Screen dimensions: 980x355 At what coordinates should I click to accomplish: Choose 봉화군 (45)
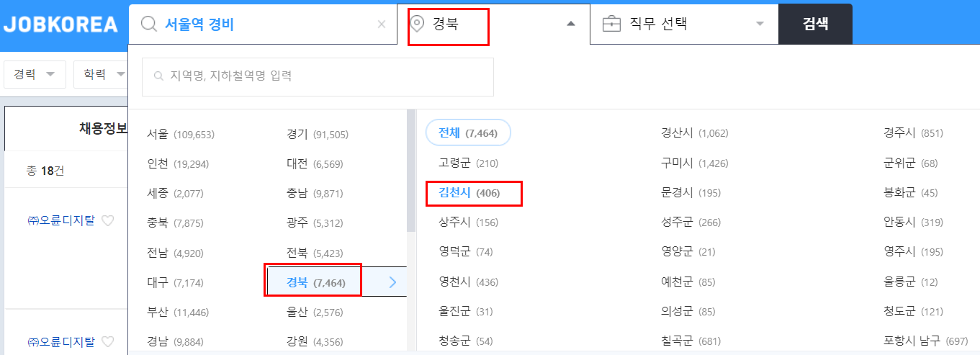911,193
